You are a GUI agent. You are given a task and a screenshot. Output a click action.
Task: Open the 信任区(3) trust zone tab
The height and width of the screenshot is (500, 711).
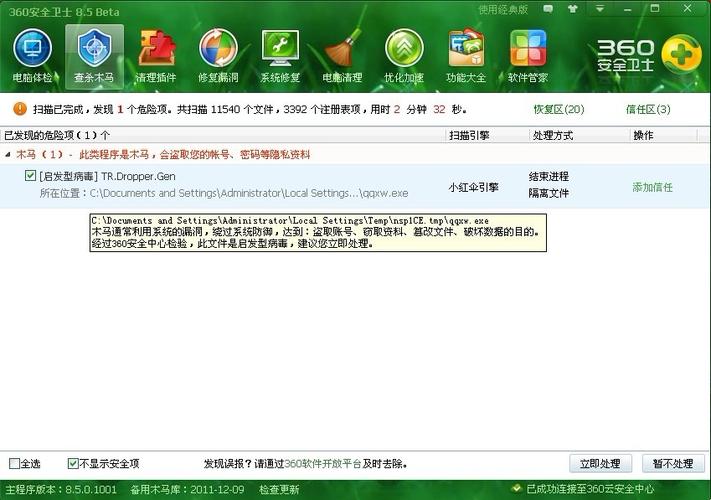[x=647, y=109]
